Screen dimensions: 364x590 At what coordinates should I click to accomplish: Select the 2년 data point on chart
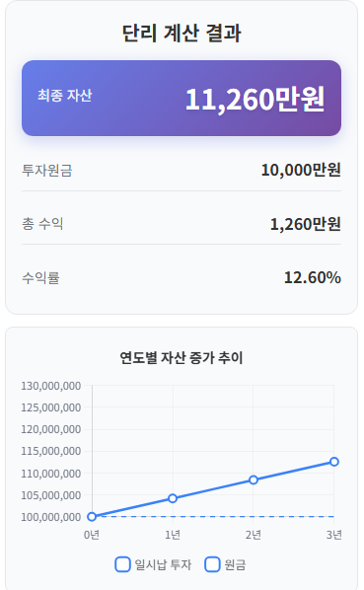tap(254, 479)
